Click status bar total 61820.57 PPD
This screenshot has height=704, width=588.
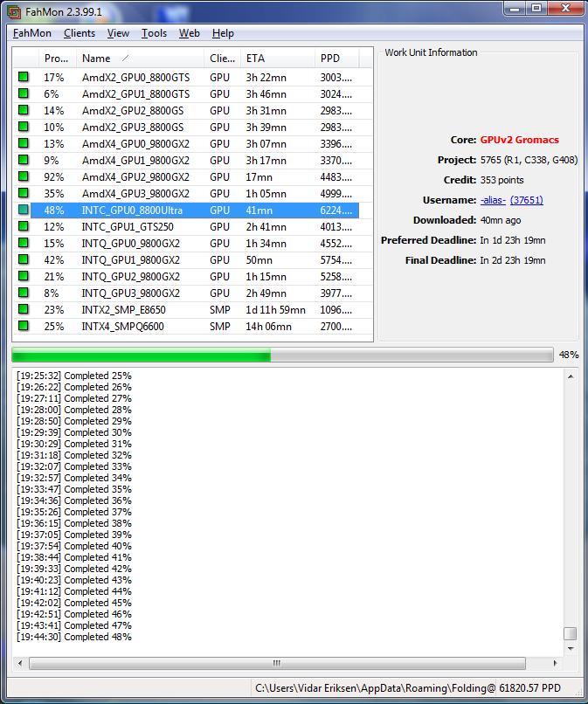pyautogui.click(x=530, y=688)
